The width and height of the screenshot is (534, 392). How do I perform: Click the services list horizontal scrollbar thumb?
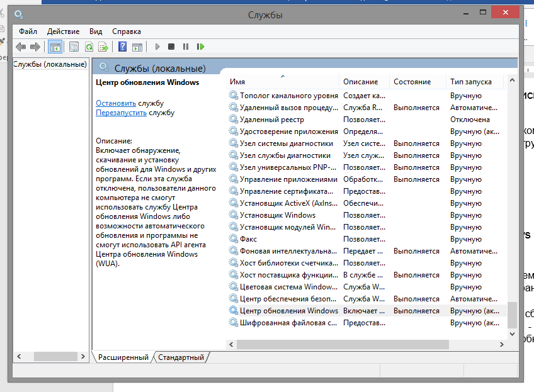[343, 344]
